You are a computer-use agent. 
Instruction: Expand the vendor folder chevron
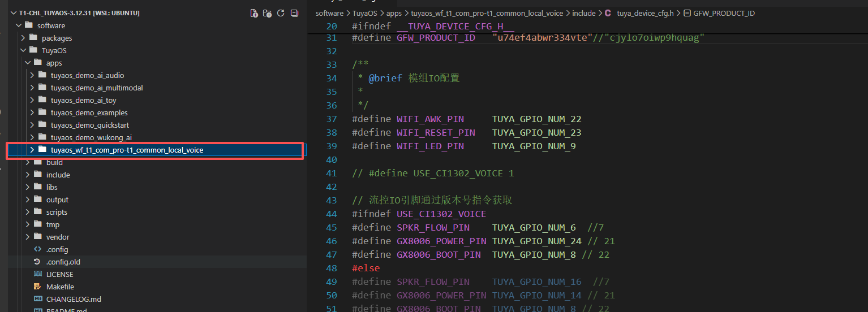28,237
